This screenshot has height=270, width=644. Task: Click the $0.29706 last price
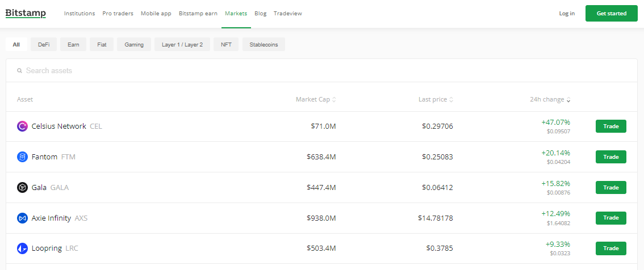(x=437, y=126)
